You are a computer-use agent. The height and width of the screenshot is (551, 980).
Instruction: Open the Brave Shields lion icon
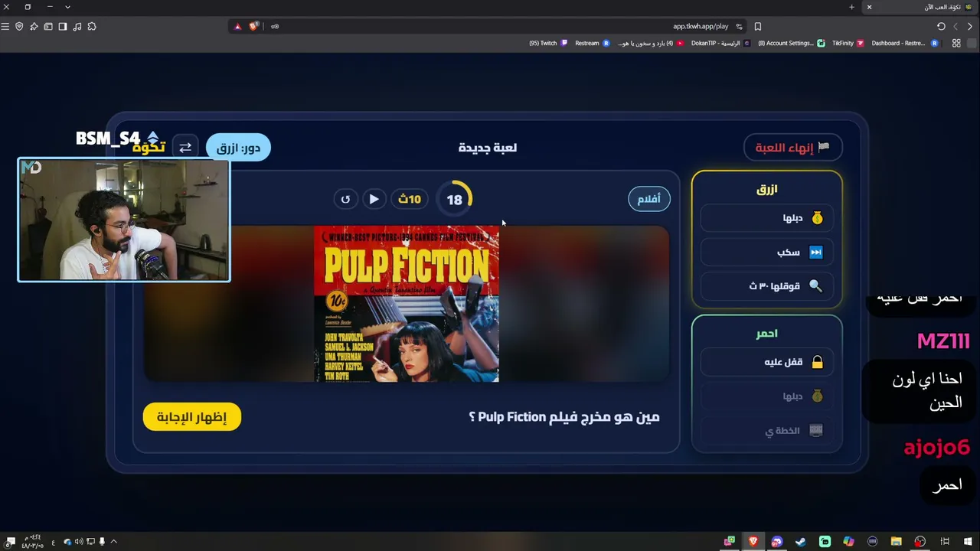click(x=253, y=26)
